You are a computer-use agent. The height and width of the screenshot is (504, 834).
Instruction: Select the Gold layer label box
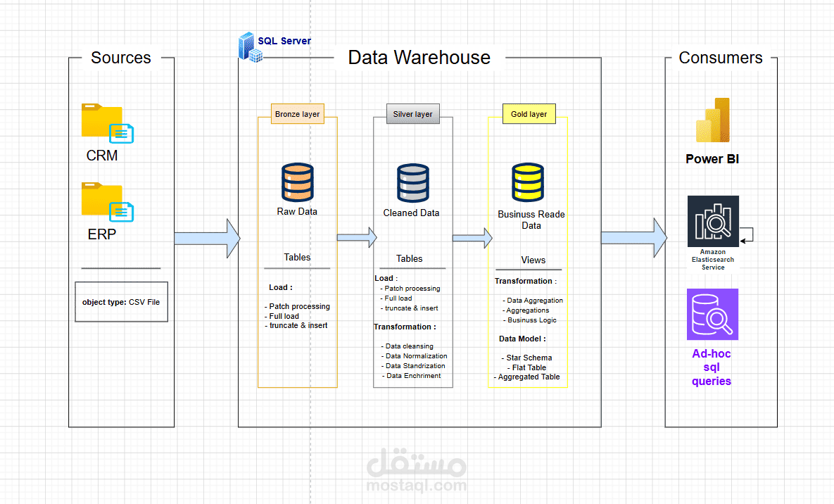point(529,114)
